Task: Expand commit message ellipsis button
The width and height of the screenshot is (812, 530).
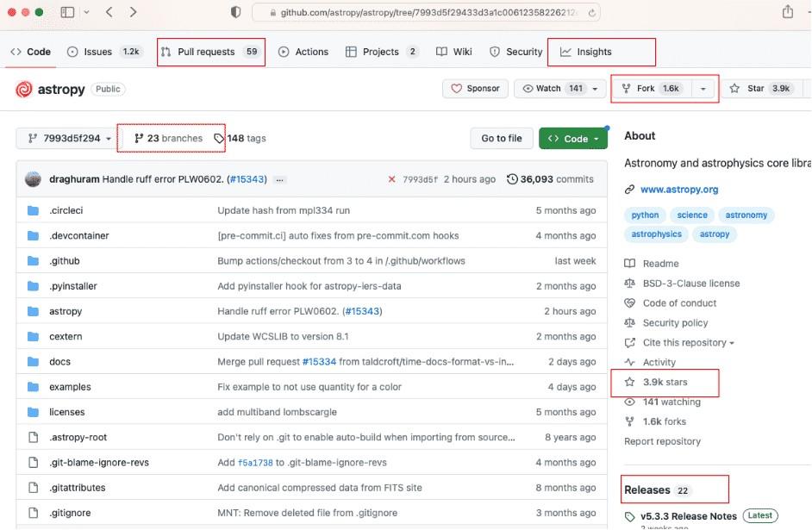Action: (279, 179)
